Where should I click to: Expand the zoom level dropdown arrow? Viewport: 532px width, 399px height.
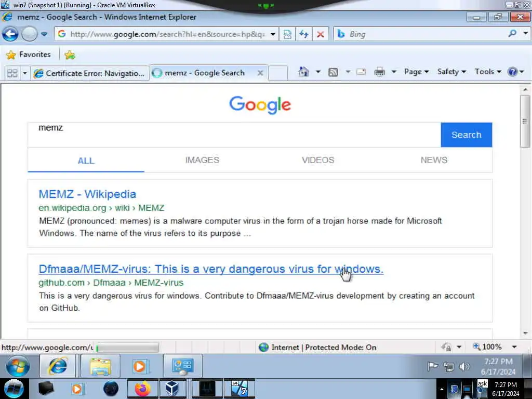click(x=514, y=347)
